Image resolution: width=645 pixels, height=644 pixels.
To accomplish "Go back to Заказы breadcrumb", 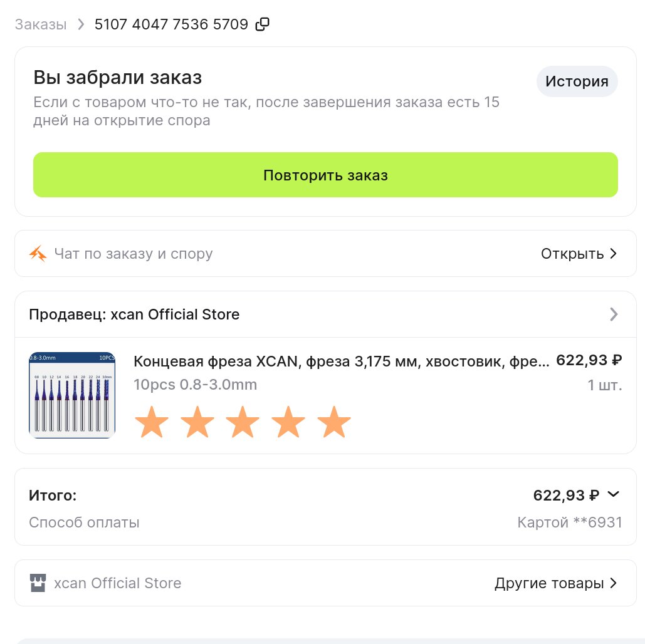I will [41, 25].
